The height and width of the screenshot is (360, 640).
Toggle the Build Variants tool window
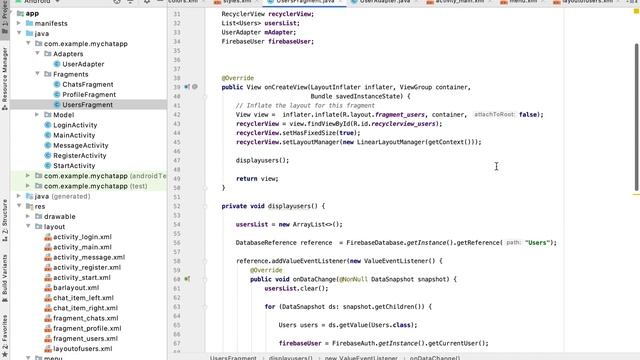click(4, 278)
